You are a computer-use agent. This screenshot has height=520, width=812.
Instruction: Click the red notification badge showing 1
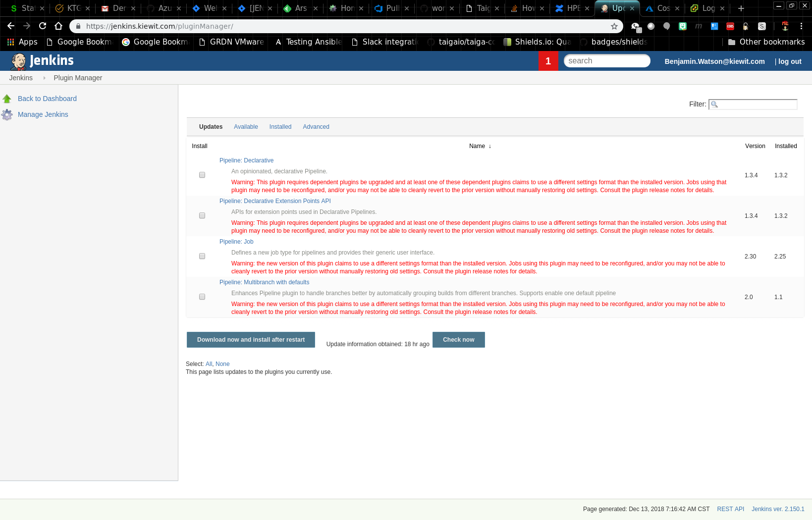click(x=548, y=61)
